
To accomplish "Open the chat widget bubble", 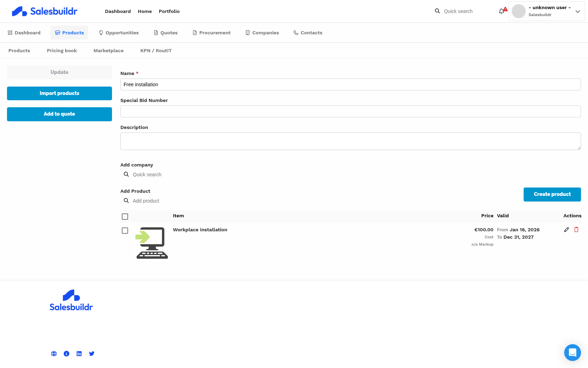I will (573, 353).
